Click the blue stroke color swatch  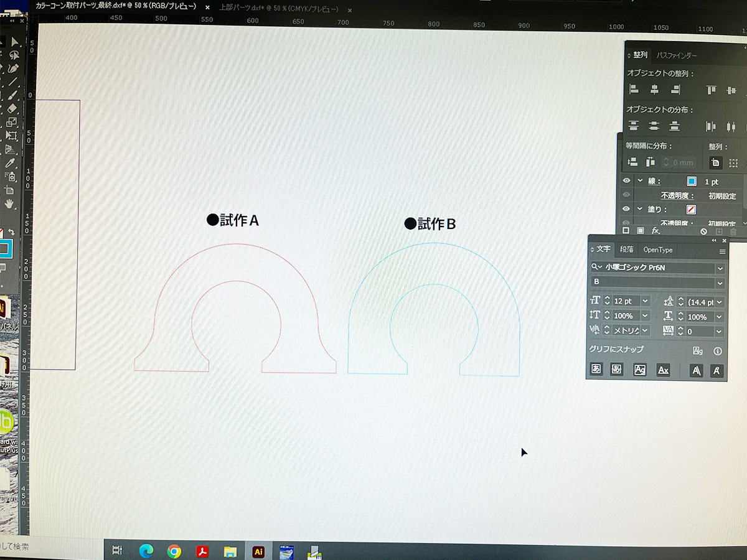pyautogui.click(x=692, y=182)
